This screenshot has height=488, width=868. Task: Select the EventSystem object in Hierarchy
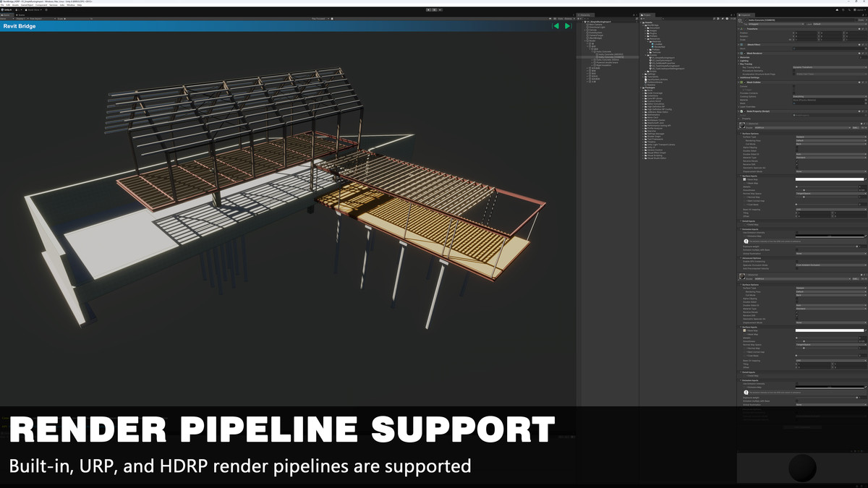pyautogui.click(x=596, y=33)
